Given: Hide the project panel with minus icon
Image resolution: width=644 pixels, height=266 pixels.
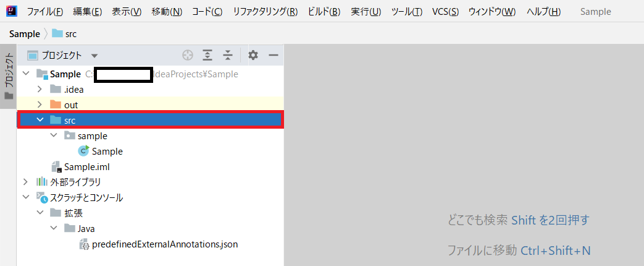Looking at the screenshot, I should point(274,55).
